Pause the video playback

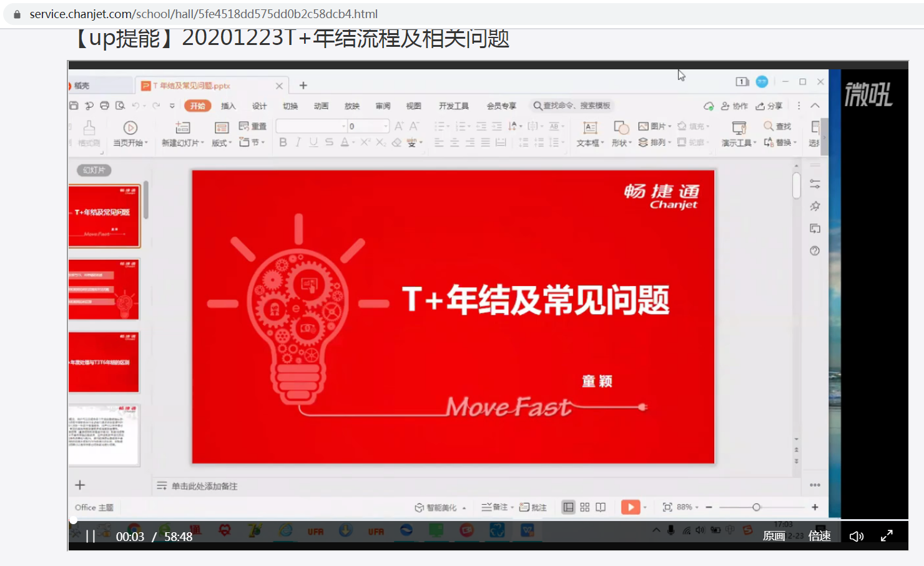[91, 536]
